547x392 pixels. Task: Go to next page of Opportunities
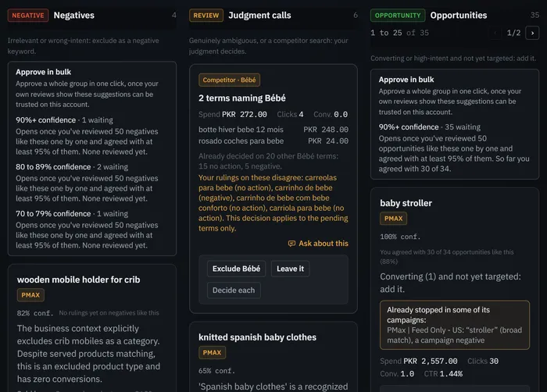pos(532,33)
